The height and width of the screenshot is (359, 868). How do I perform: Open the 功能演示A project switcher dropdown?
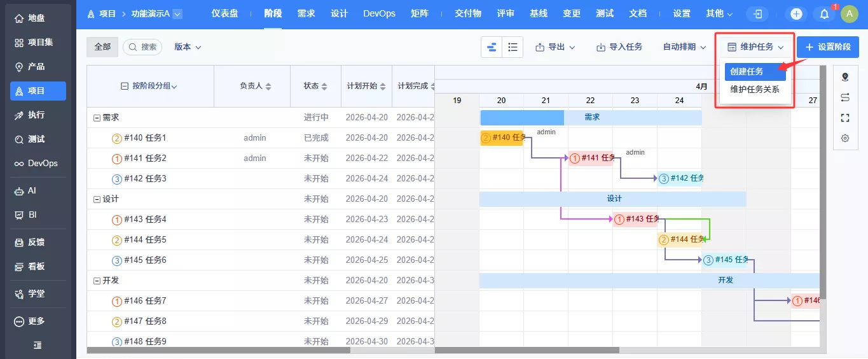click(177, 13)
